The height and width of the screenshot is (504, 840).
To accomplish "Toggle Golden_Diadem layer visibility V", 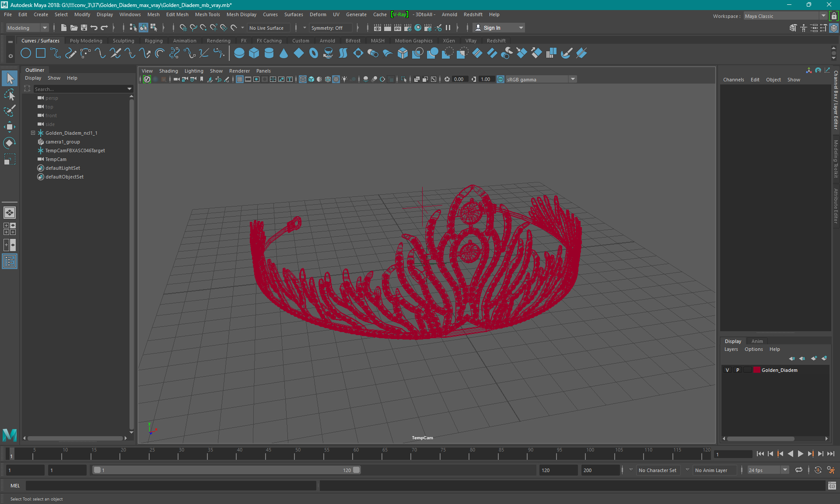I will click(728, 370).
